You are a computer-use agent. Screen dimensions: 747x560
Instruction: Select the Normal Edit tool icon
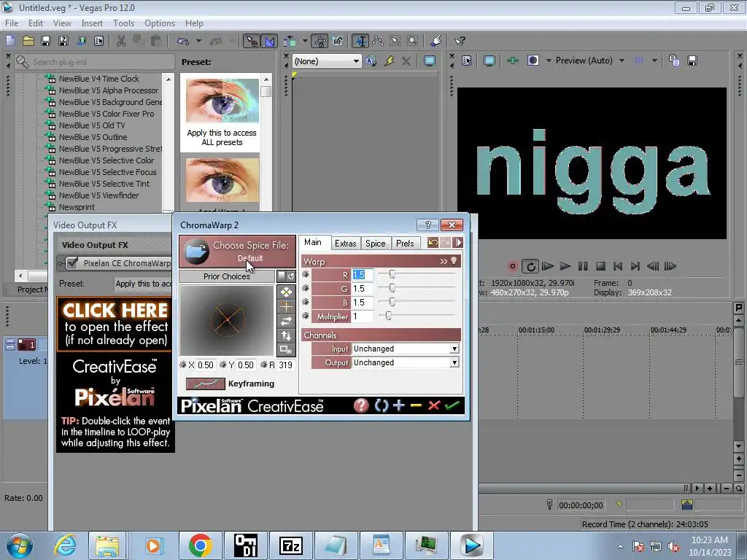(x=360, y=41)
